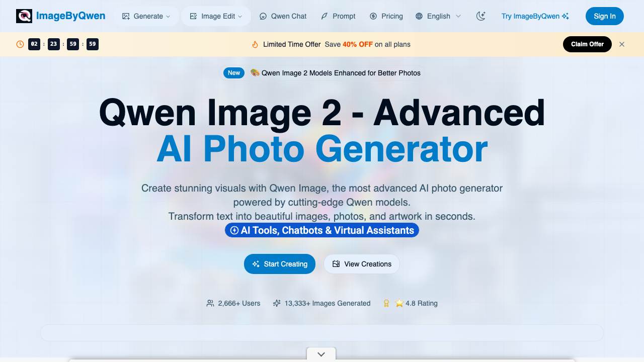Click the Sign In button
The height and width of the screenshot is (362, 644).
click(x=605, y=16)
